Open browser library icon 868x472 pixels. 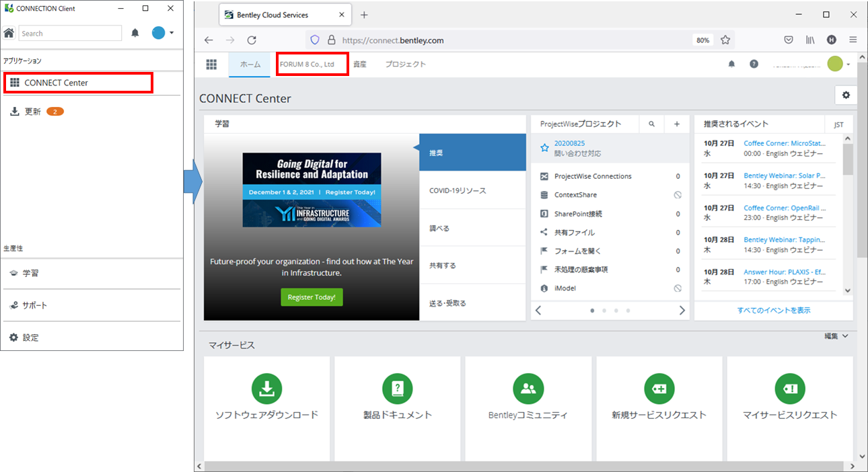[810, 40]
